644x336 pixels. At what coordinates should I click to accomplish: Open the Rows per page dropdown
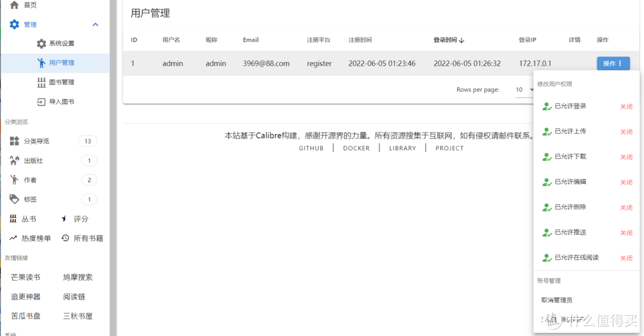(x=525, y=90)
